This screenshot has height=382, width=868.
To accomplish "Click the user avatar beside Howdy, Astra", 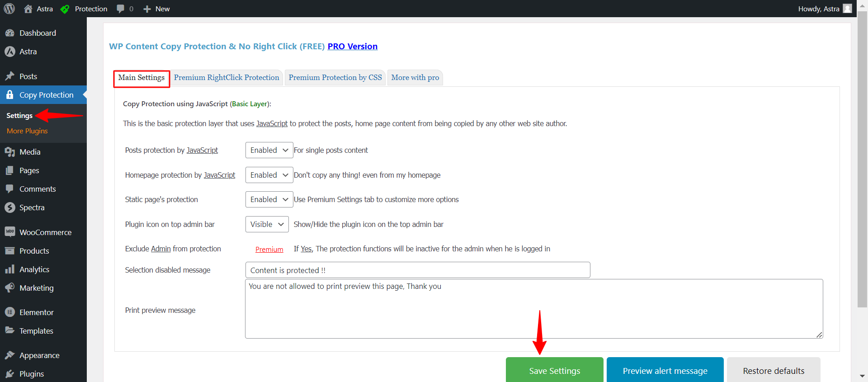I will pyautogui.click(x=848, y=9).
